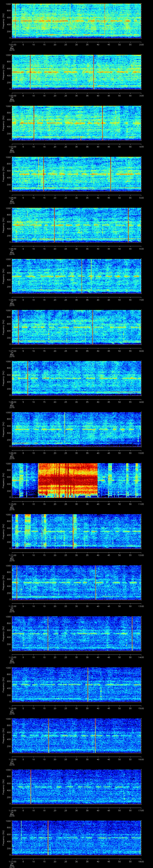Select the spectrogram panel starting at 1:02:00
The height and width of the screenshot is (868, 153).
[77, 72]
